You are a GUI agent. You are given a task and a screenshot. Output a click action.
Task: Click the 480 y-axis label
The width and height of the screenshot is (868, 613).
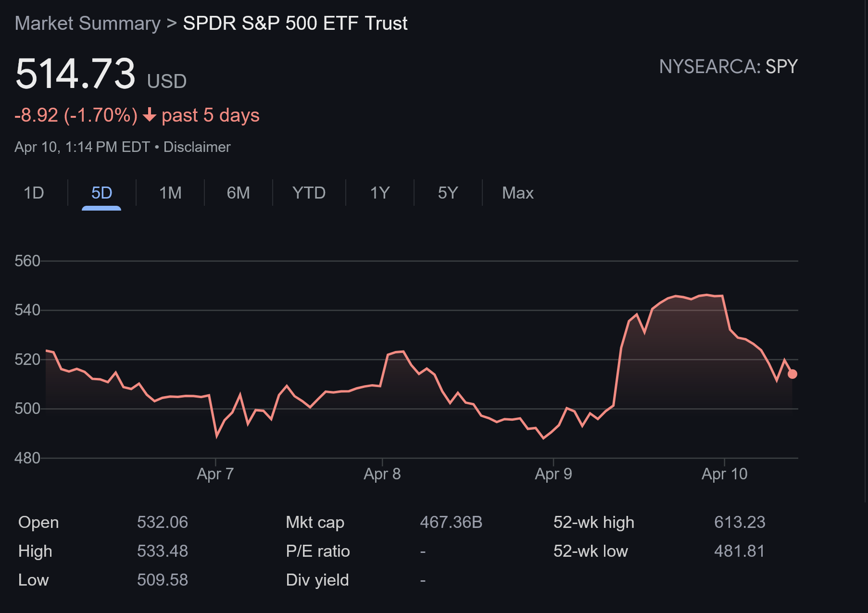pyautogui.click(x=27, y=458)
